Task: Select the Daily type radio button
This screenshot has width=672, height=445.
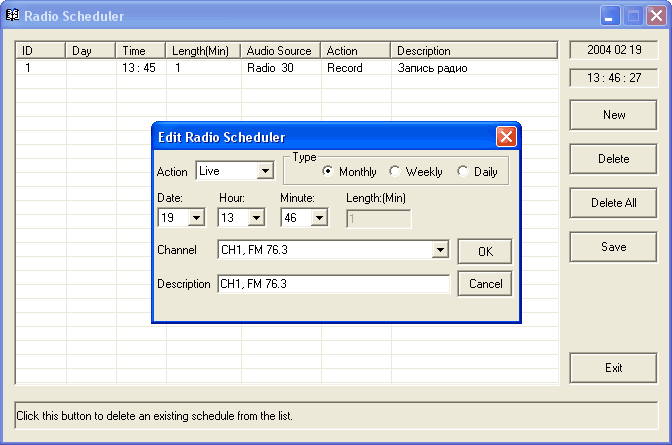Action: (462, 171)
